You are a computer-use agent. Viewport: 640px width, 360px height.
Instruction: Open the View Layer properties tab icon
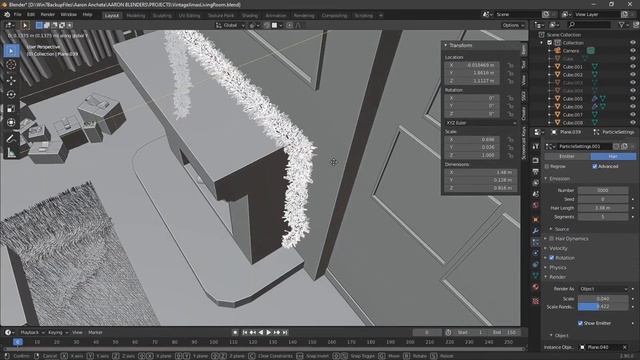tap(536, 182)
